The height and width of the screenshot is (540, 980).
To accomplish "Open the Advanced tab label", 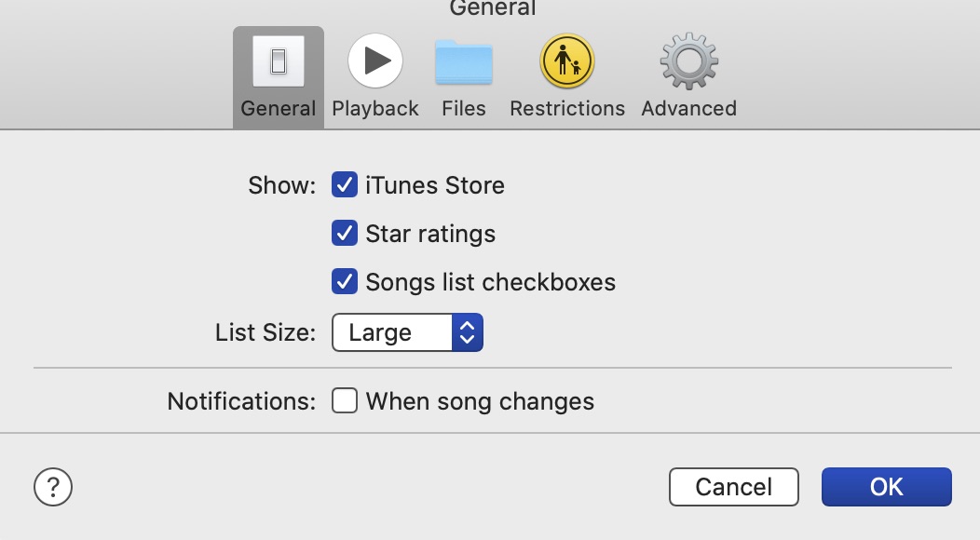I will (688, 108).
